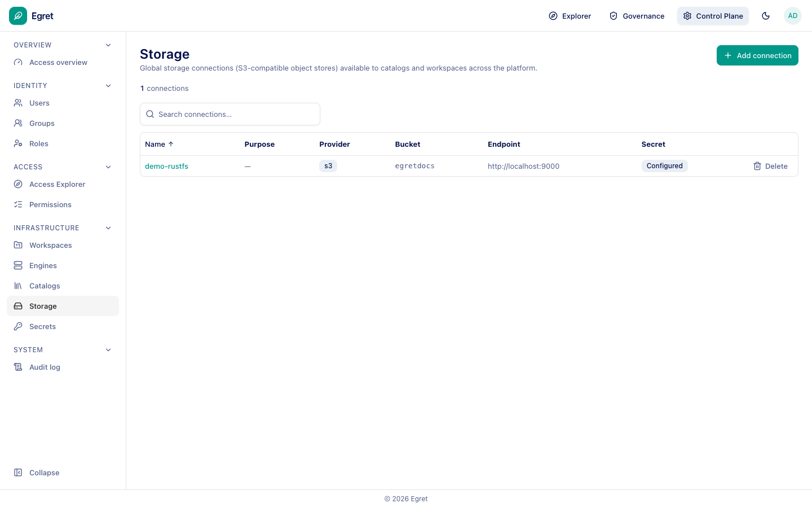The width and height of the screenshot is (812, 508).
Task: Open the AD user avatar menu
Action: pos(793,16)
